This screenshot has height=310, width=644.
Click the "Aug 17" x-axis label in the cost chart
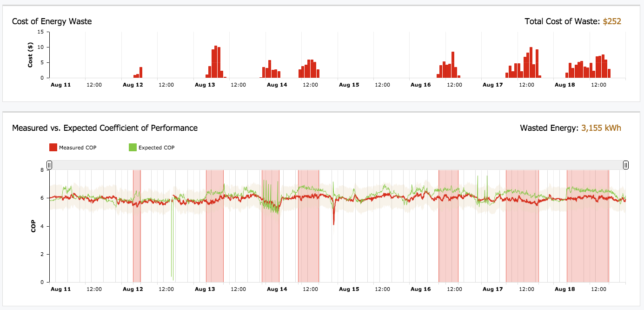pos(493,85)
